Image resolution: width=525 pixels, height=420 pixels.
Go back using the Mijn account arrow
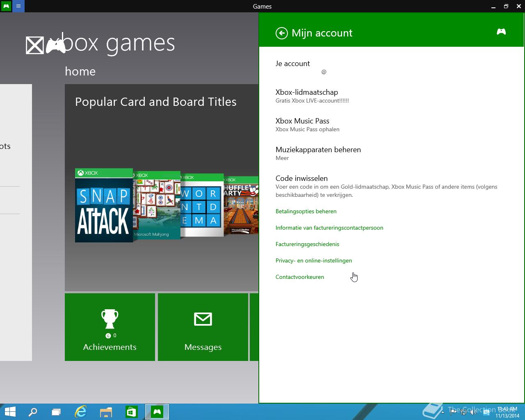coord(282,33)
